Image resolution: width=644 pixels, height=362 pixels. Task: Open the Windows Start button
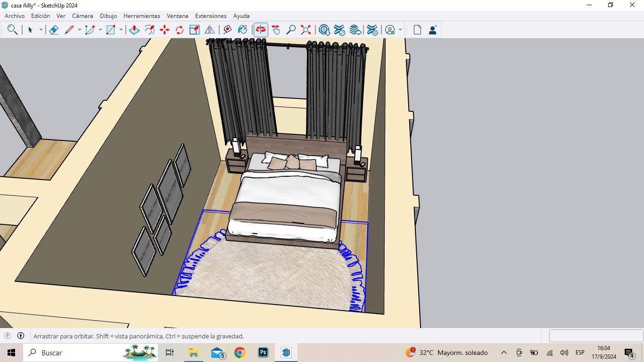[x=11, y=353]
